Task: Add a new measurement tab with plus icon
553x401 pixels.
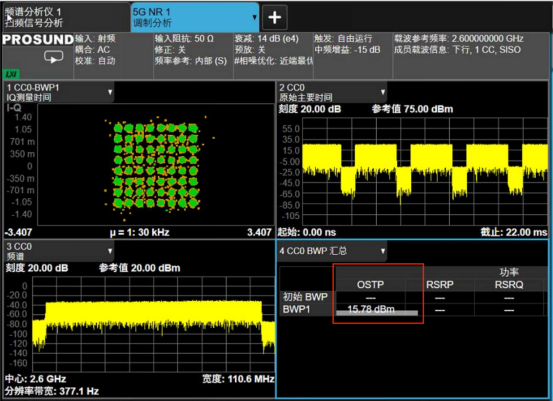Action: coord(275,17)
